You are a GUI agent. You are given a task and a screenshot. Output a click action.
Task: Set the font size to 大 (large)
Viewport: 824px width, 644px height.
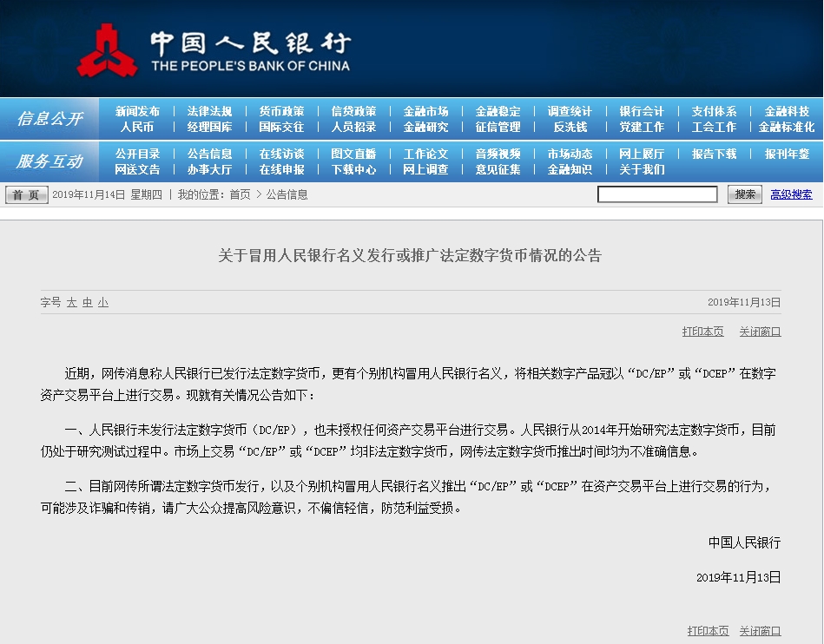[72, 303]
